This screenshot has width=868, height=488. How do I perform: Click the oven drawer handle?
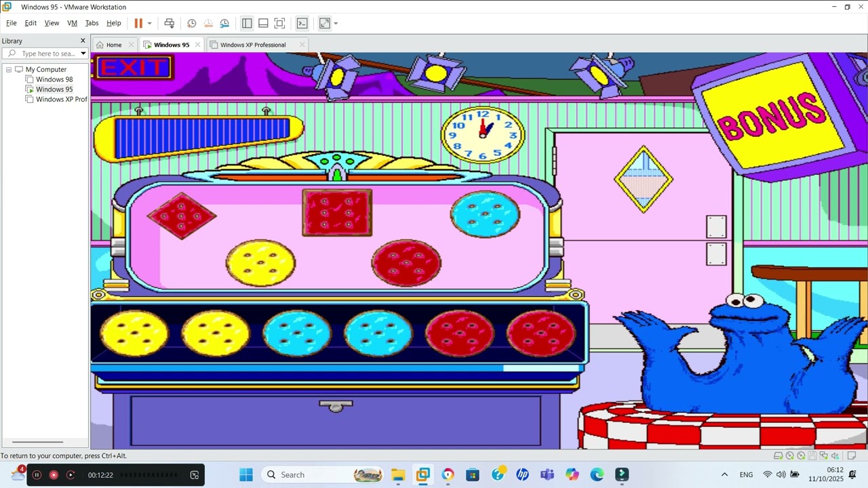[336, 405]
